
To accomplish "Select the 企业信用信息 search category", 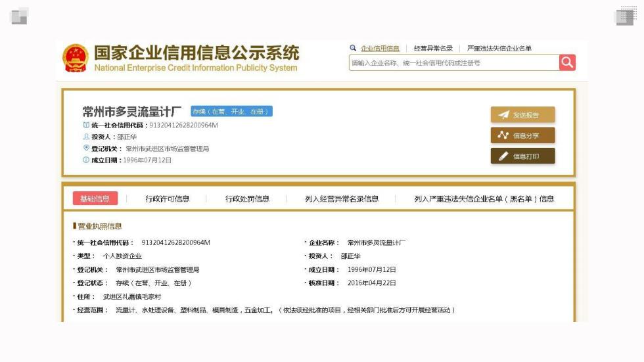I will pos(380,49).
